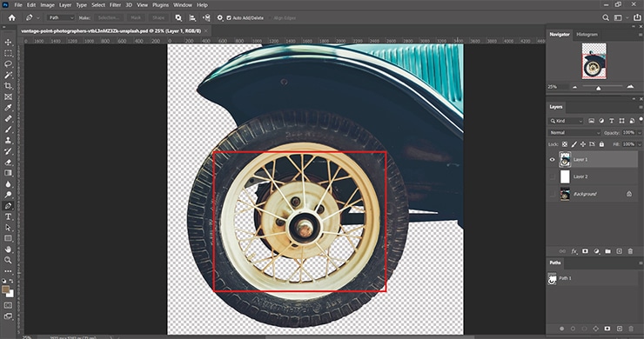The width and height of the screenshot is (644, 339).
Task: Hide Layer 1 via eye icon
Action: [x=552, y=160]
